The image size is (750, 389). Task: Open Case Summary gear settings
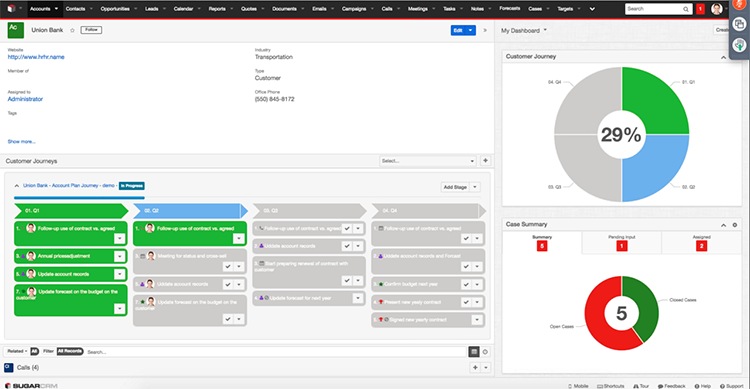click(x=735, y=225)
